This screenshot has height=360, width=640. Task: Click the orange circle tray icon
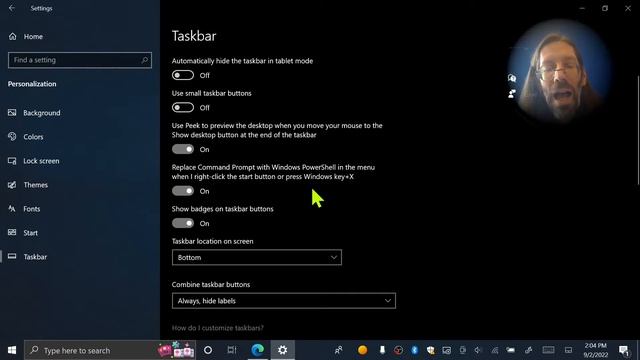click(362, 350)
